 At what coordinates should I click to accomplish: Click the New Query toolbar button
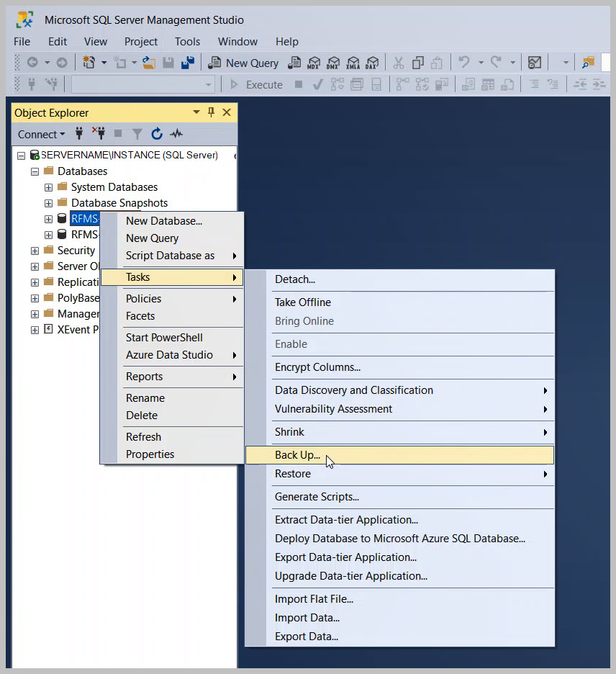(243, 63)
